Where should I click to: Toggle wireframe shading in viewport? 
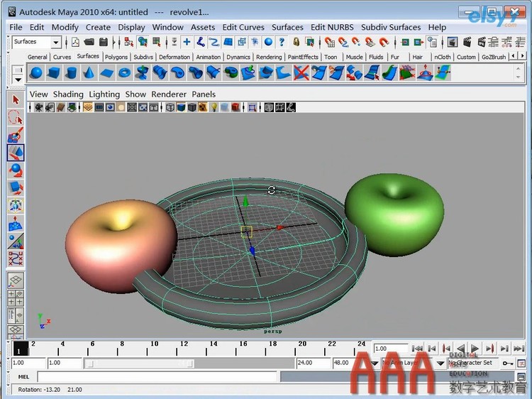coord(170,108)
